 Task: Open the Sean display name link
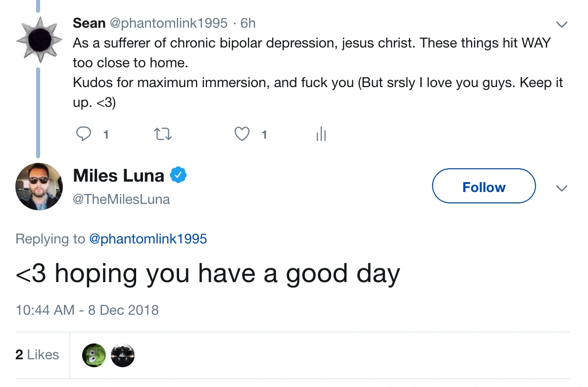point(89,23)
